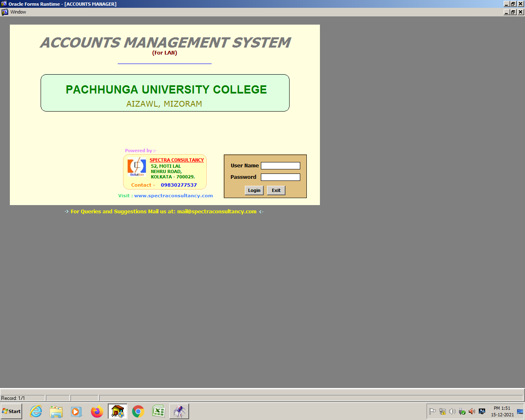Minimize the Oracle Forms Runtime main window

tap(507, 4)
